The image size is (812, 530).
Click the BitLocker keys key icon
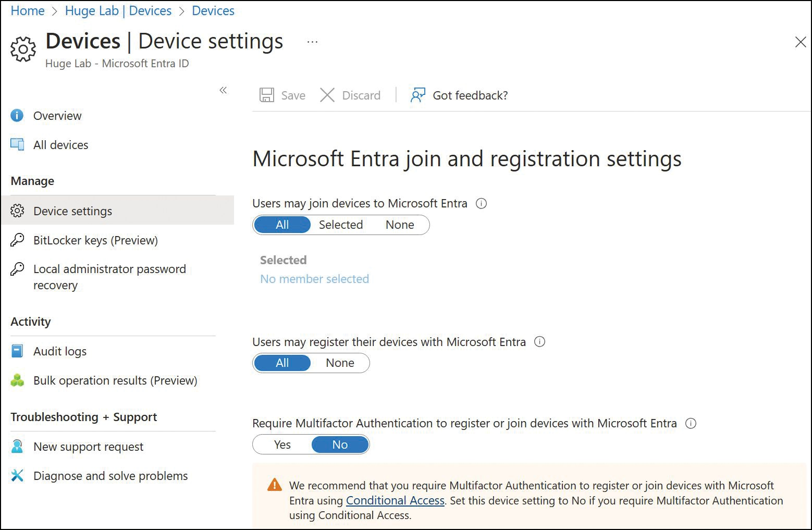[x=17, y=240]
